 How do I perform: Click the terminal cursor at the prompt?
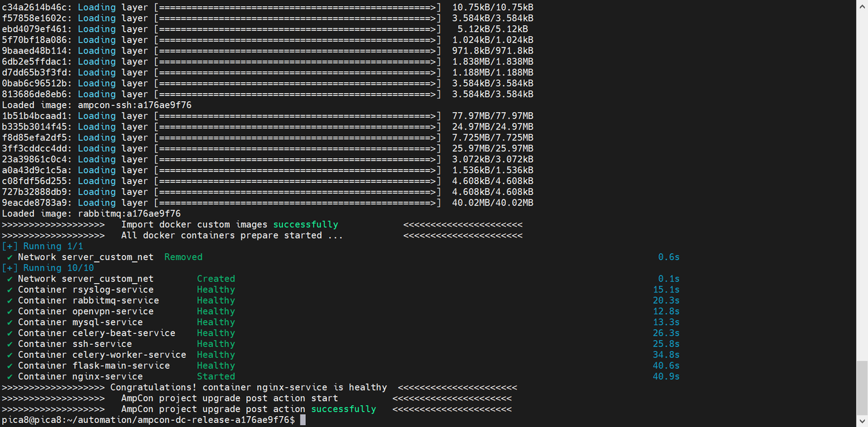click(x=303, y=420)
